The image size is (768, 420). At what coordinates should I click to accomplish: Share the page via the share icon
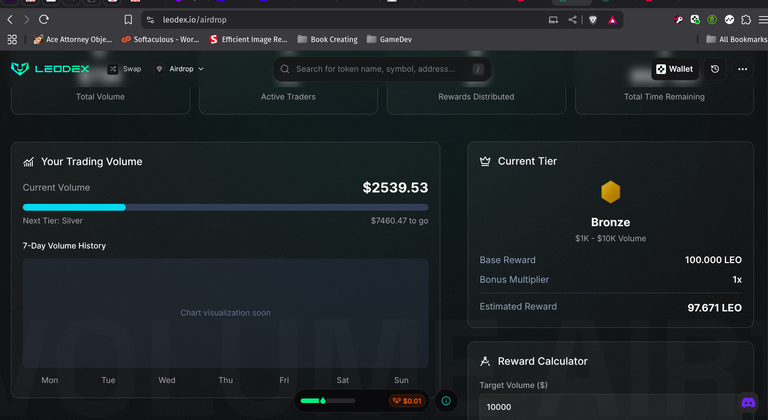point(572,20)
